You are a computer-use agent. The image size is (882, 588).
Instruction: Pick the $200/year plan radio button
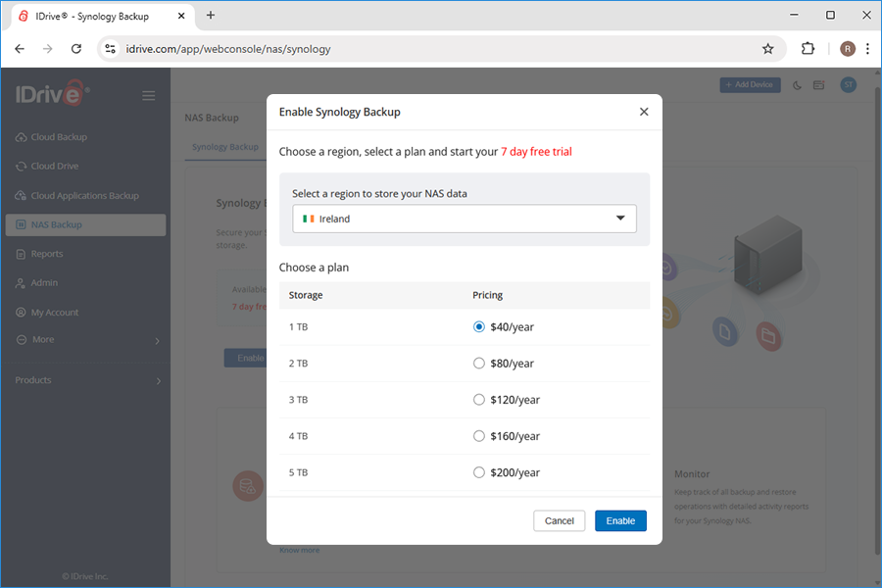coord(478,472)
